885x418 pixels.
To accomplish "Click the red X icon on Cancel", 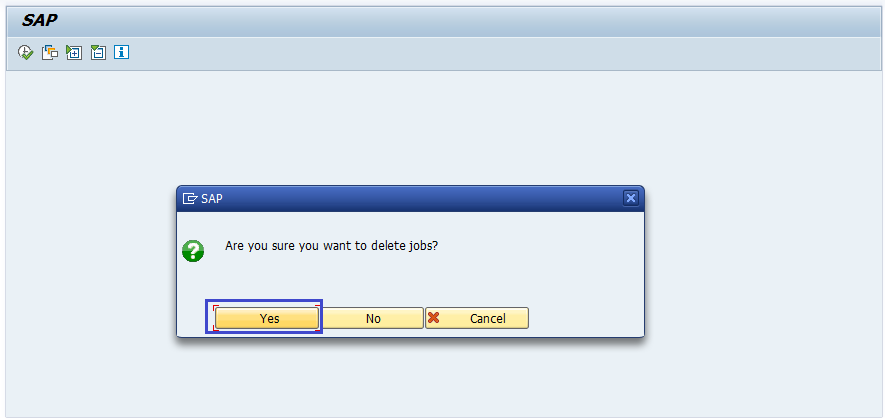I will (x=434, y=318).
